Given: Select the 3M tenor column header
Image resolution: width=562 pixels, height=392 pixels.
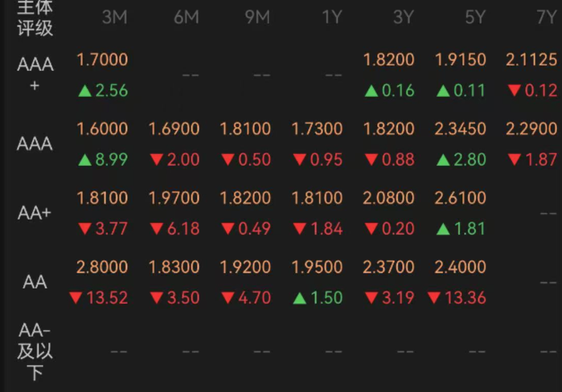Looking at the screenshot, I should [x=114, y=18].
